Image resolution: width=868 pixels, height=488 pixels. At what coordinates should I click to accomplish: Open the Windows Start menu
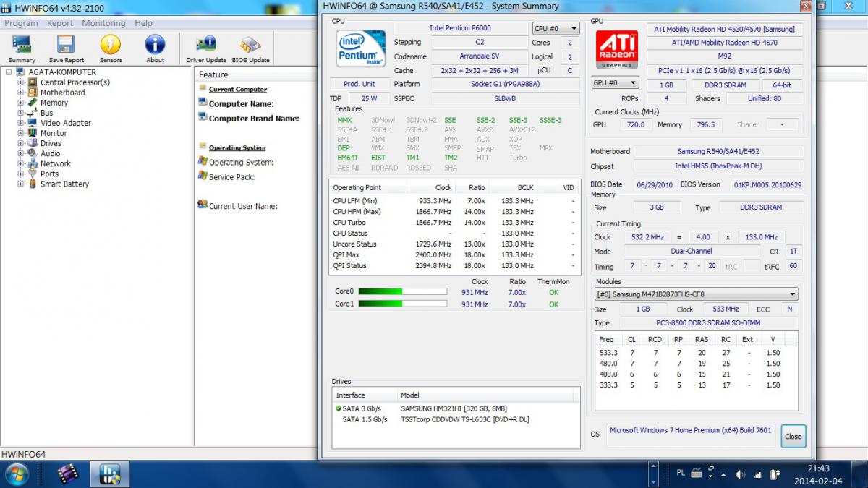16,474
